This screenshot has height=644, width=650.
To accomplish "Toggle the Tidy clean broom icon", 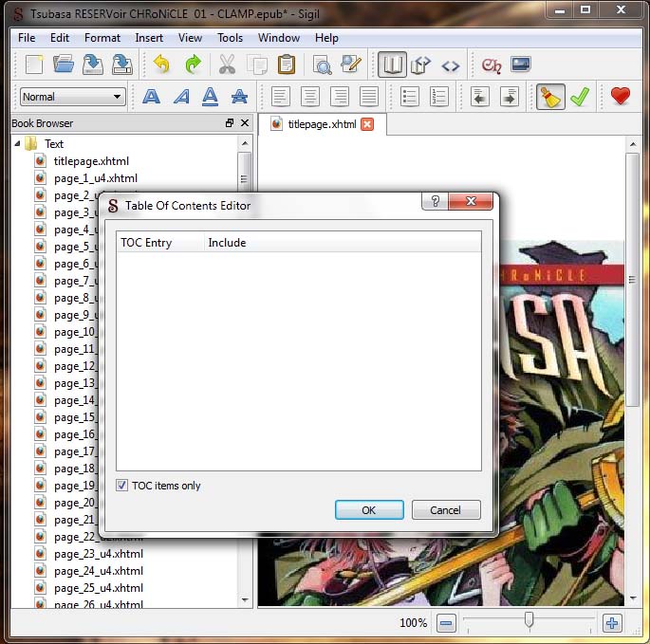I will coord(550,97).
